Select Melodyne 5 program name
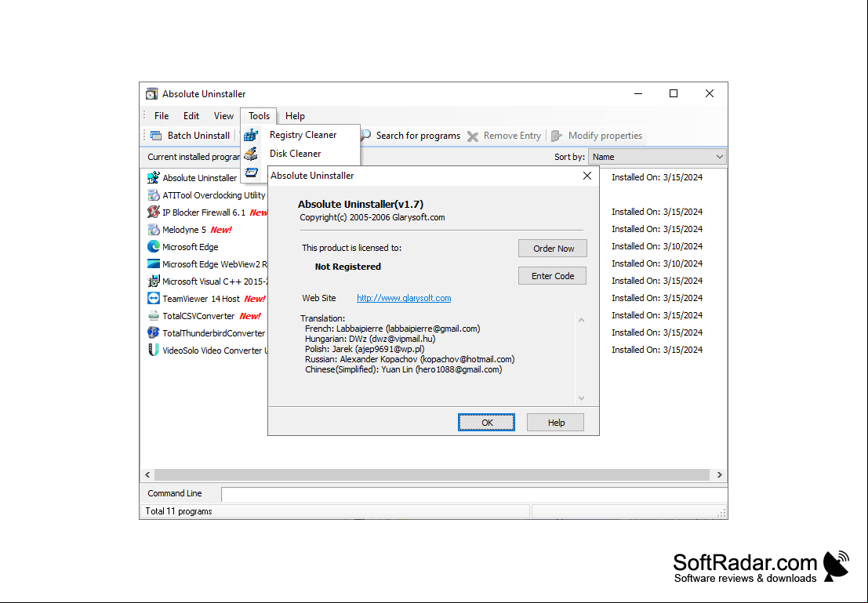The height and width of the screenshot is (603, 868). coord(184,230)
